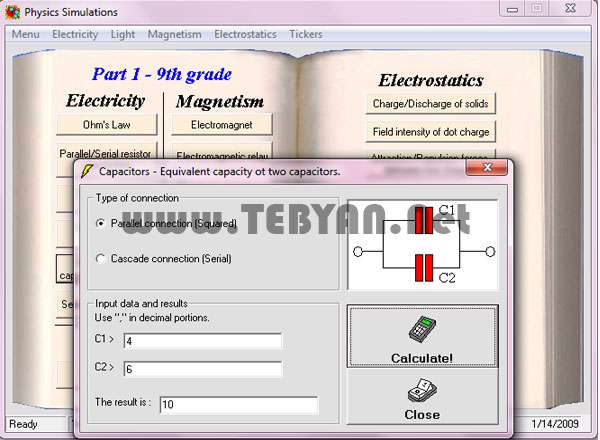Click the C1 capacitor in the diagram
The image size is (600, 440).
[424, 220]
